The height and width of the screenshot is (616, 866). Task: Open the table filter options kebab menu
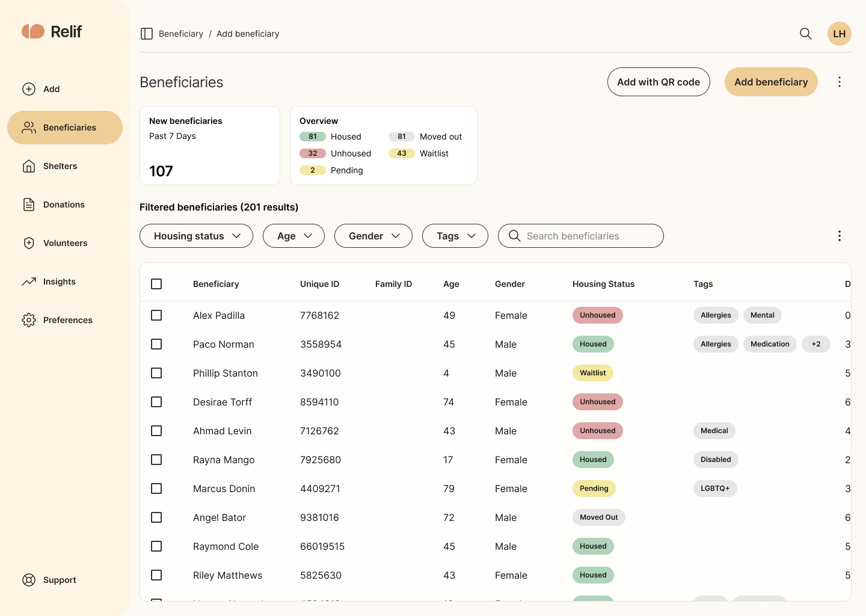840,236
